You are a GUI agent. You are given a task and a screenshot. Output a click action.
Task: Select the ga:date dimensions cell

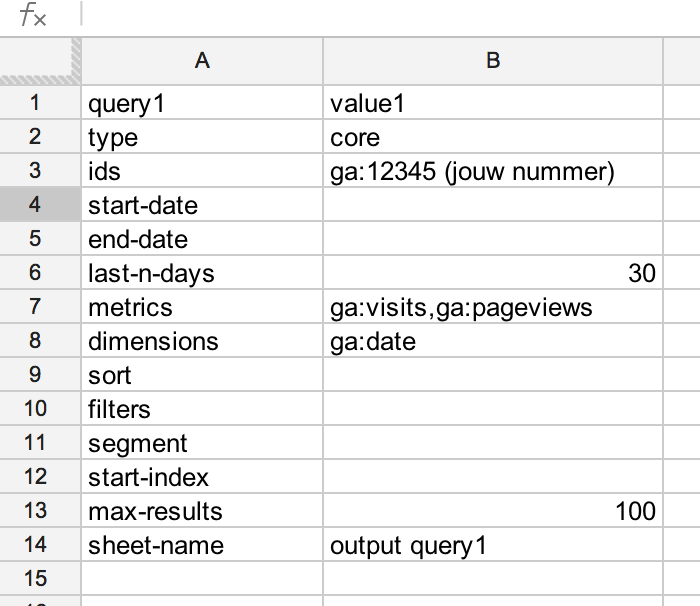(492, 341)
